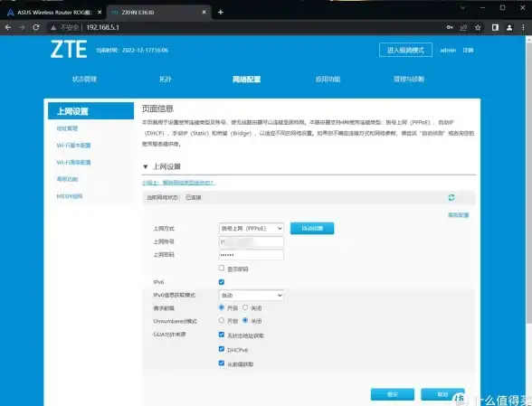Screen dimensions: 532x406
Task: Select Wi-Fi高级配置 in the sidebar
Action: click(73, 162)
